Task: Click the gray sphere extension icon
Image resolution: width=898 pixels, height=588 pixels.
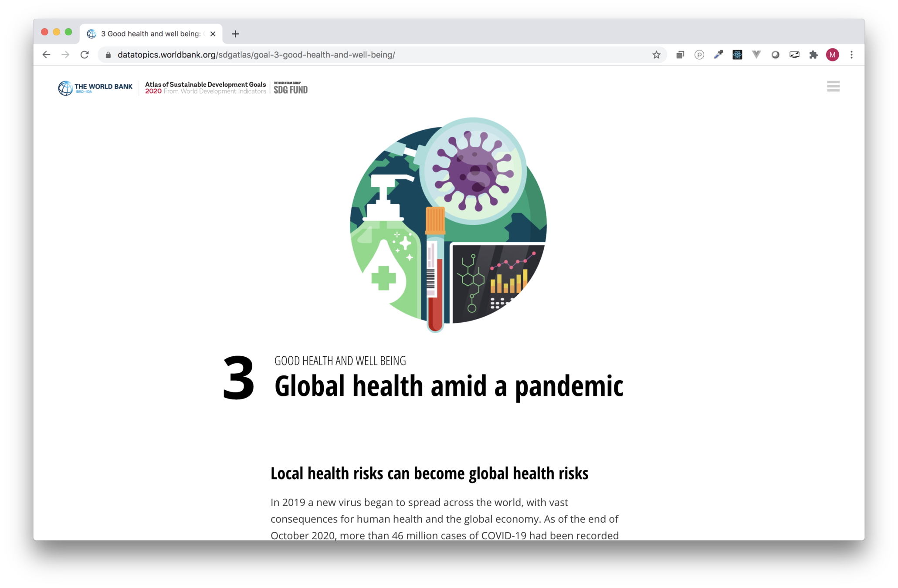Action: [775, 55]
